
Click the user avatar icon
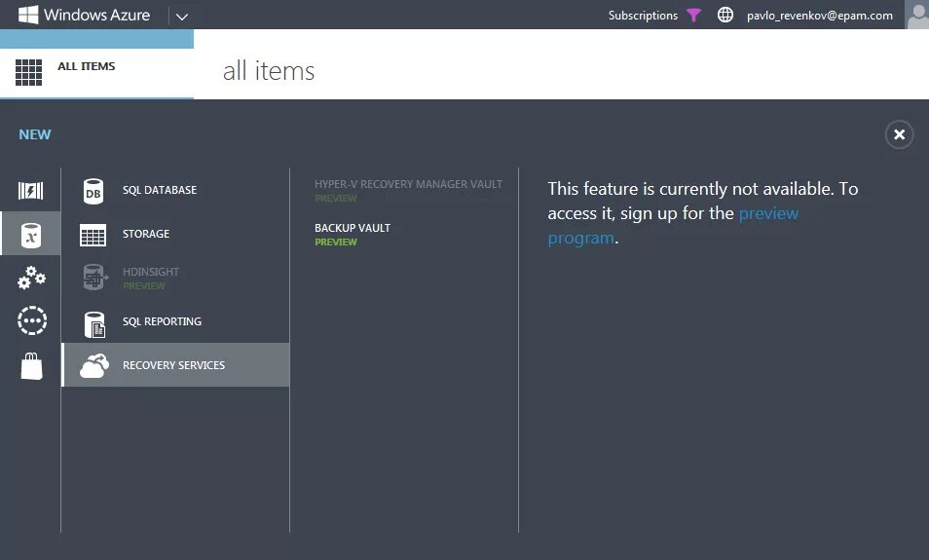click(x=917, y=15)
